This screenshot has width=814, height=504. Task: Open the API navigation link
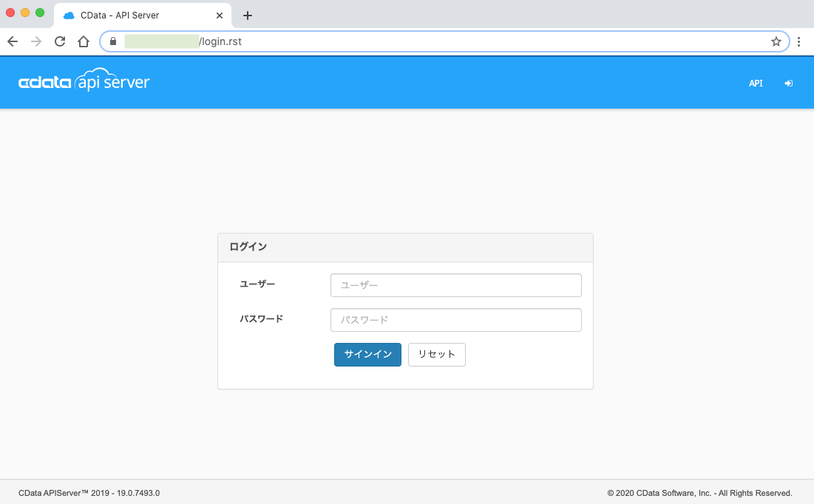tap(756, 83)
